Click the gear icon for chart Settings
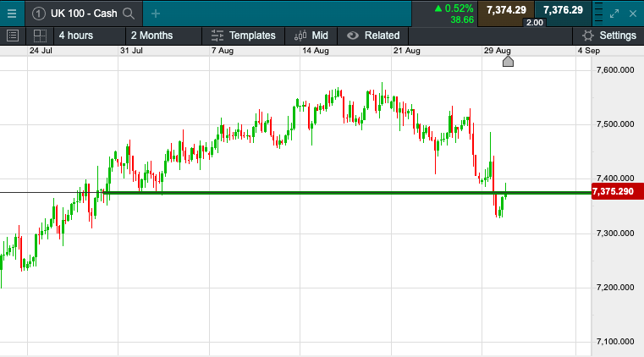Screen dimensions: 644x357 click(587, 36)
